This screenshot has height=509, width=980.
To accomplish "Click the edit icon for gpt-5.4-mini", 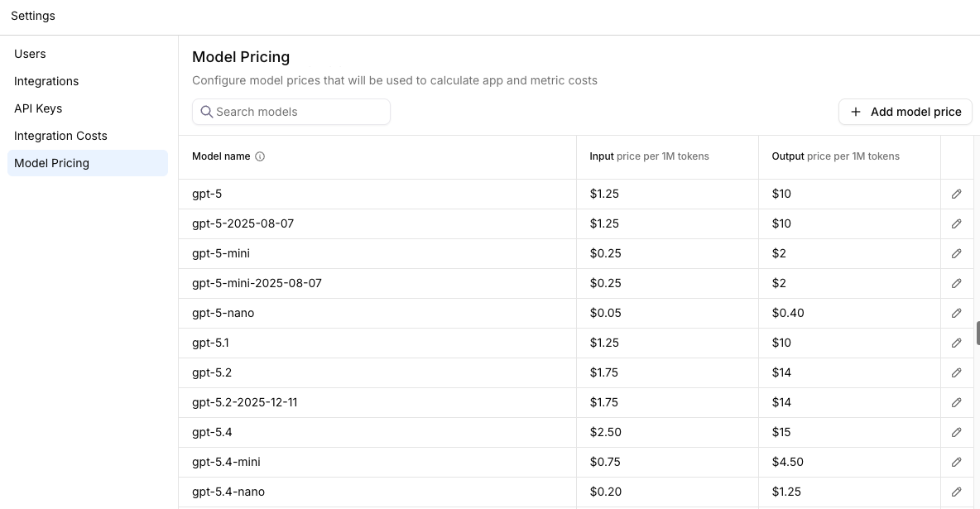I will [956, 463].
